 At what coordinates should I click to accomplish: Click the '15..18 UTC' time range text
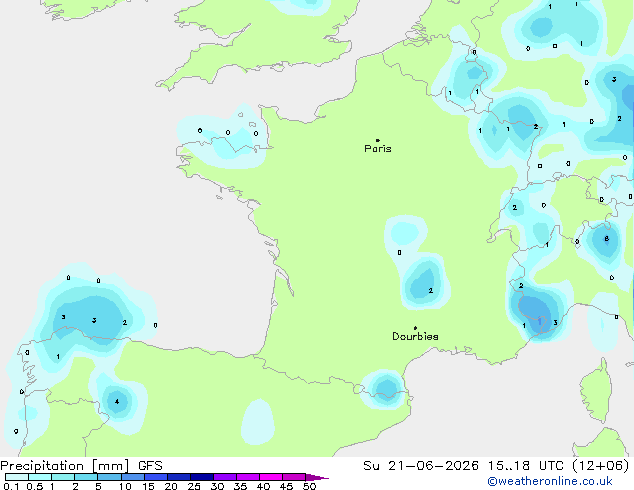coord(525,466)
